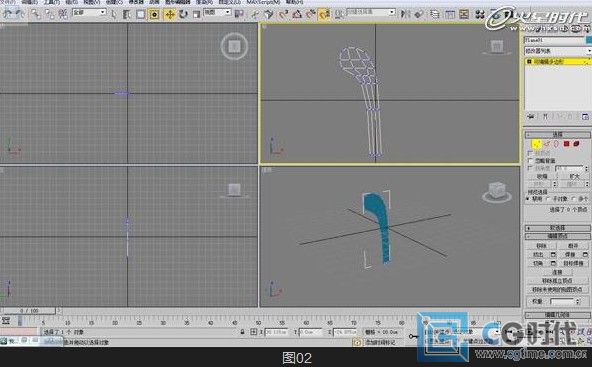The height and width of the screenshot is (367, 592).
Task: Select the Select and Link tool
Action: click(x=36, y=14)
